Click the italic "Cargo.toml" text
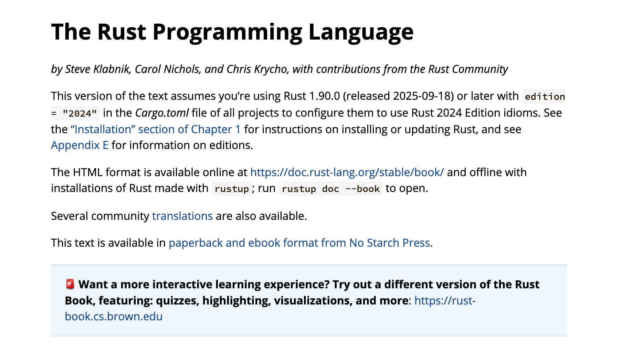Image resolution: width=621 pixels, height=364 pixels. 162,113
